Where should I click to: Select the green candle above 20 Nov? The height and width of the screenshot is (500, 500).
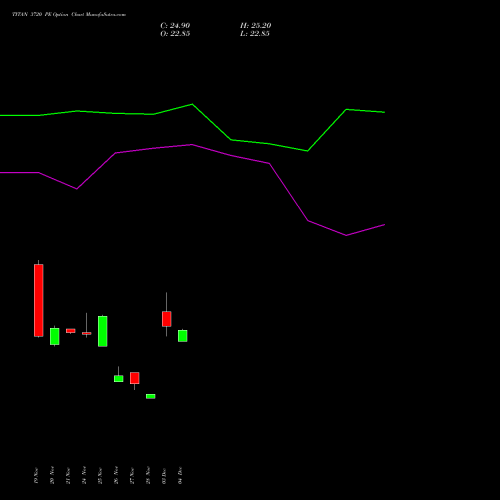pos(55,336)
